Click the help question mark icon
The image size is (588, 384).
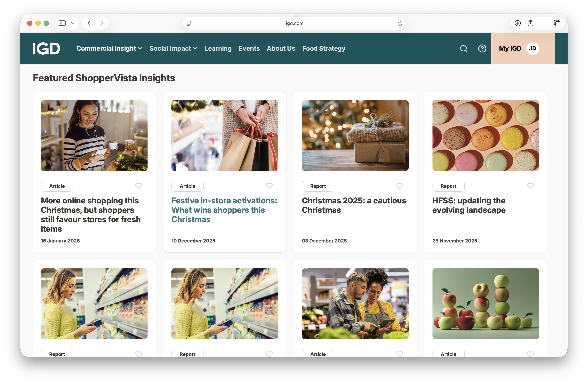pos(482,48)
